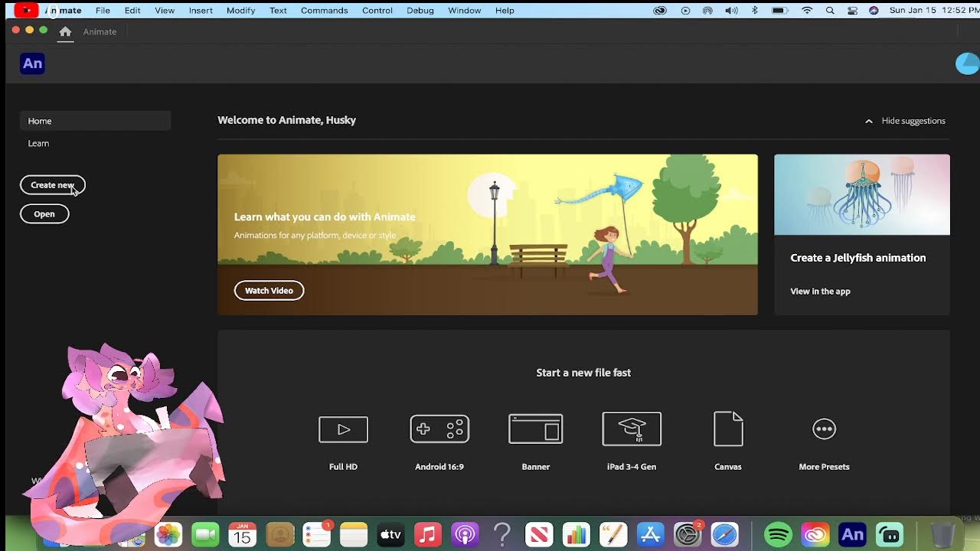Start a Full HD preset file
This screenshot has height=551, width=980.
343,429
